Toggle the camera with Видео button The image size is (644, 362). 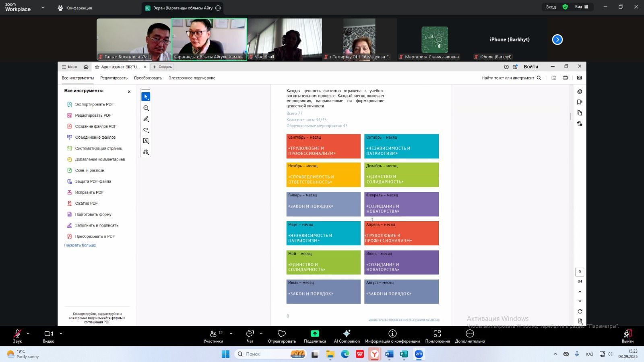point(48,336)
